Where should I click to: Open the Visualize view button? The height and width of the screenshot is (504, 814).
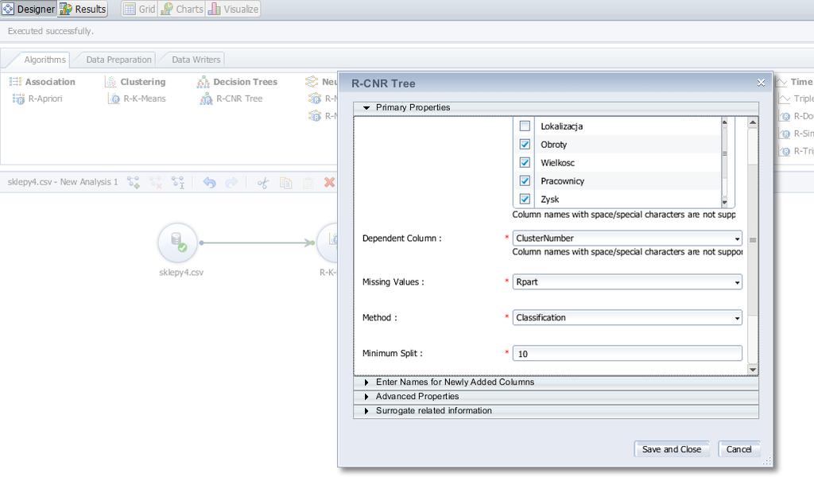tap(233, 9)
